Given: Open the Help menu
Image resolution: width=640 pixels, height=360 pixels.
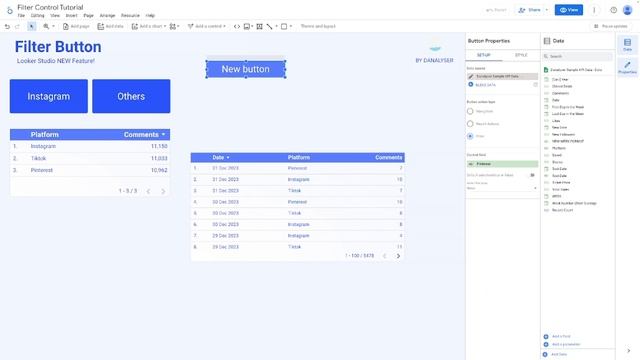Looking at the screenshot, I should coord(150,16).
